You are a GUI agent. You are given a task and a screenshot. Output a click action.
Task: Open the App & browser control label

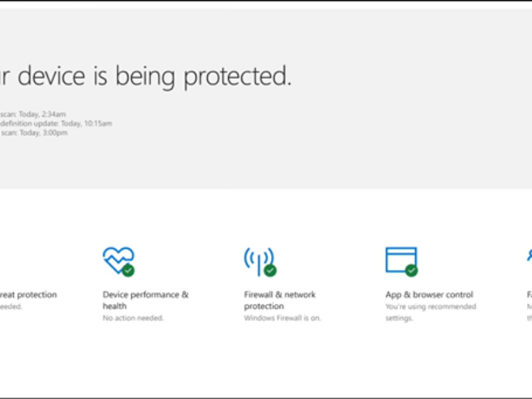[x=429, y=294]
